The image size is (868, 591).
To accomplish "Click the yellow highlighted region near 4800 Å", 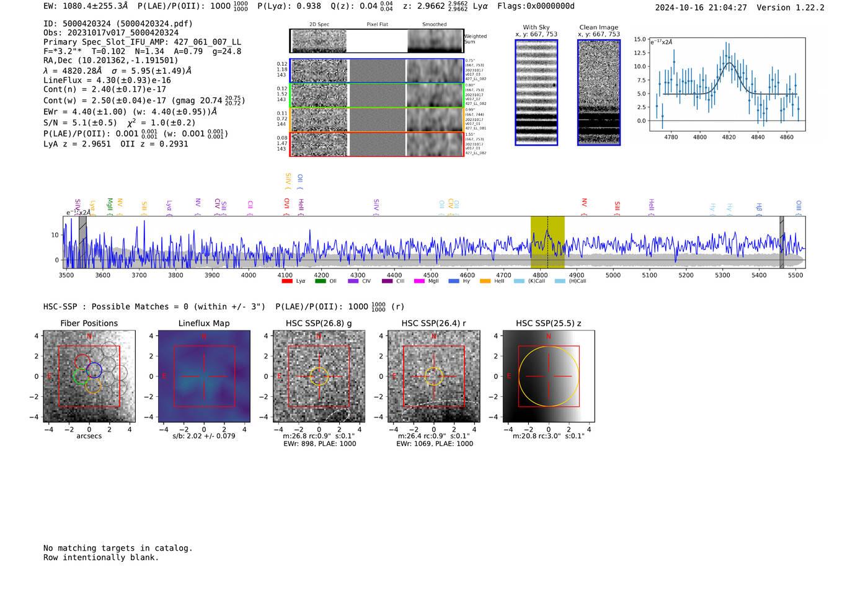I will [x=547, y=242].
